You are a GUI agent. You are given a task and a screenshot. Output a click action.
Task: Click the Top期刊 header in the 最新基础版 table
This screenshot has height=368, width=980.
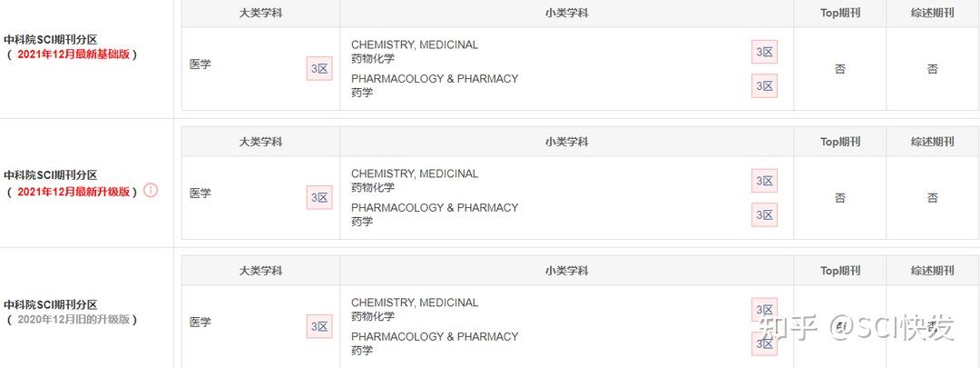click(839, 13)
